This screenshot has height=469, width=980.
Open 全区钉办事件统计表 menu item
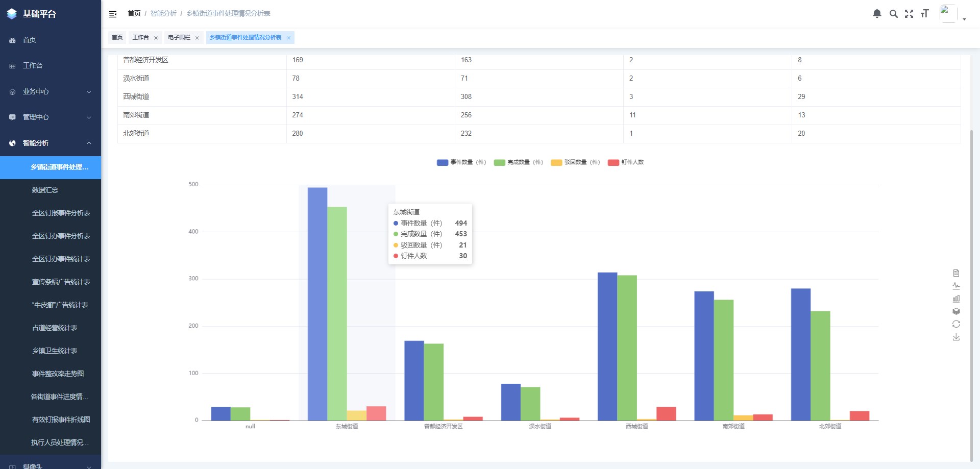pyautogui.click(x=51, y=259)
